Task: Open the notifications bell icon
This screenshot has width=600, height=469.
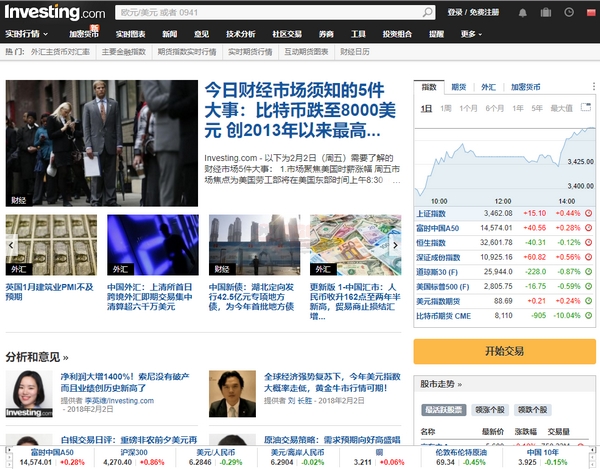Action: (522, 13)
